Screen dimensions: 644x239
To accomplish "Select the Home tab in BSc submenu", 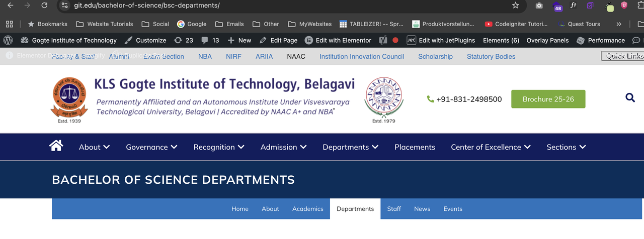I will click(x=240, y=209).
